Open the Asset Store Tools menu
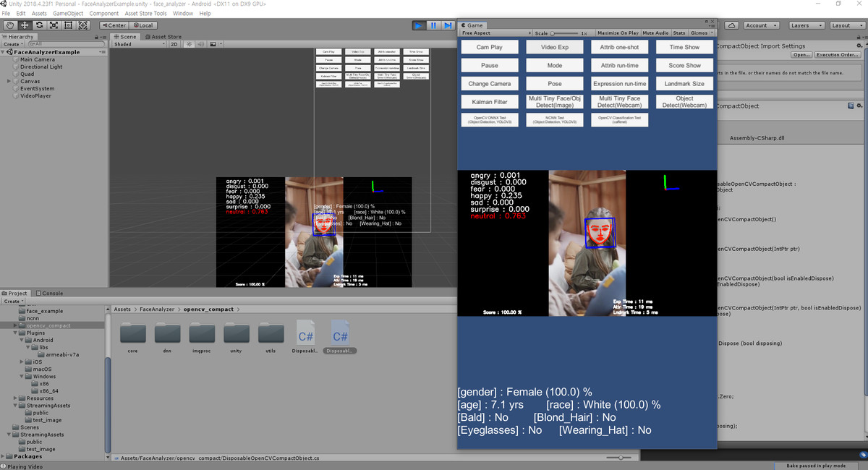The height and width of the screenshot is (470, 868). 145,14
